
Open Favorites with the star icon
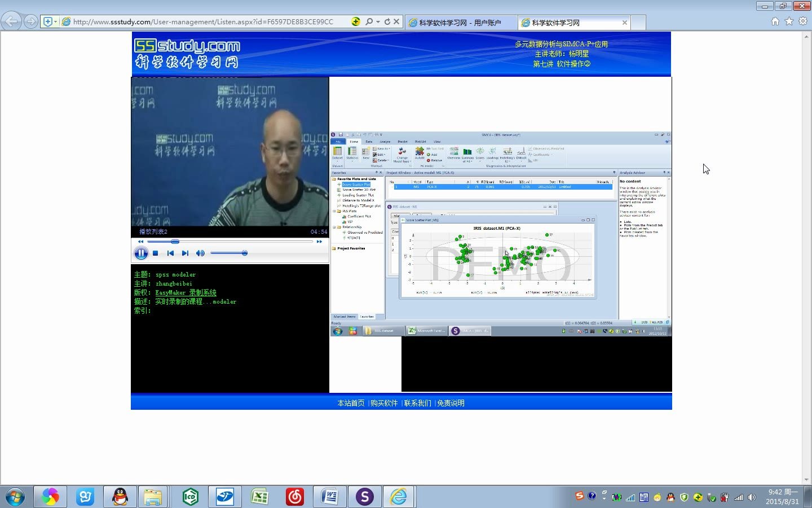(789, 21)
